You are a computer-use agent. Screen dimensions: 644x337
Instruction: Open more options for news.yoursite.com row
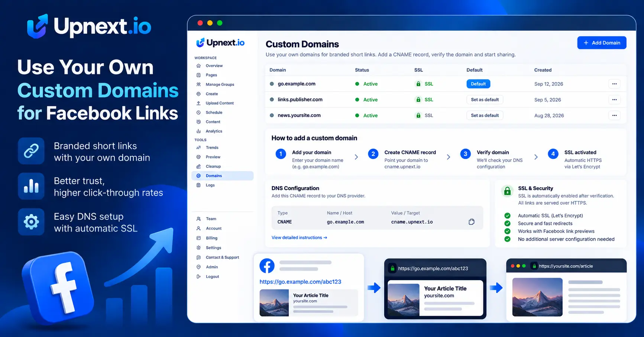coord(614,116)
